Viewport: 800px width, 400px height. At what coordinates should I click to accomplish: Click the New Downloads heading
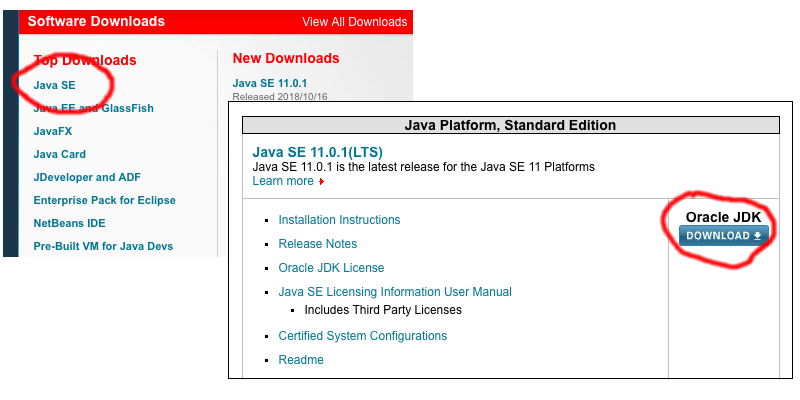click(286, 58)
